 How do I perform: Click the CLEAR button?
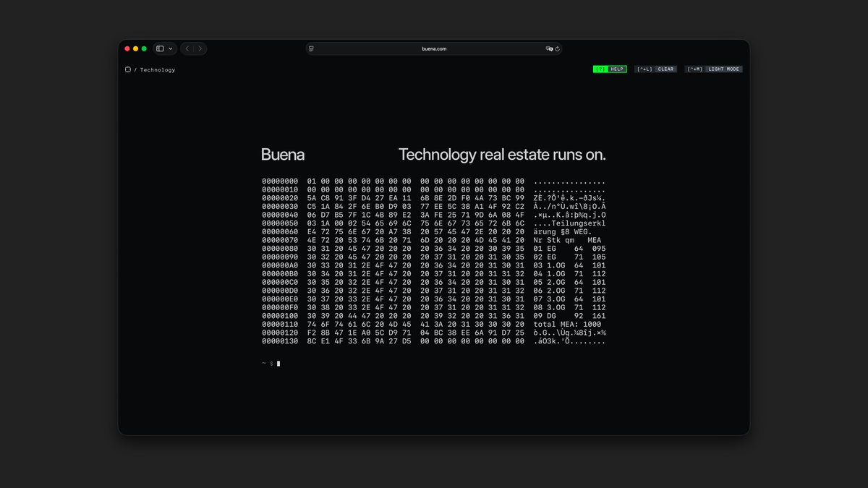coord(656,69)
